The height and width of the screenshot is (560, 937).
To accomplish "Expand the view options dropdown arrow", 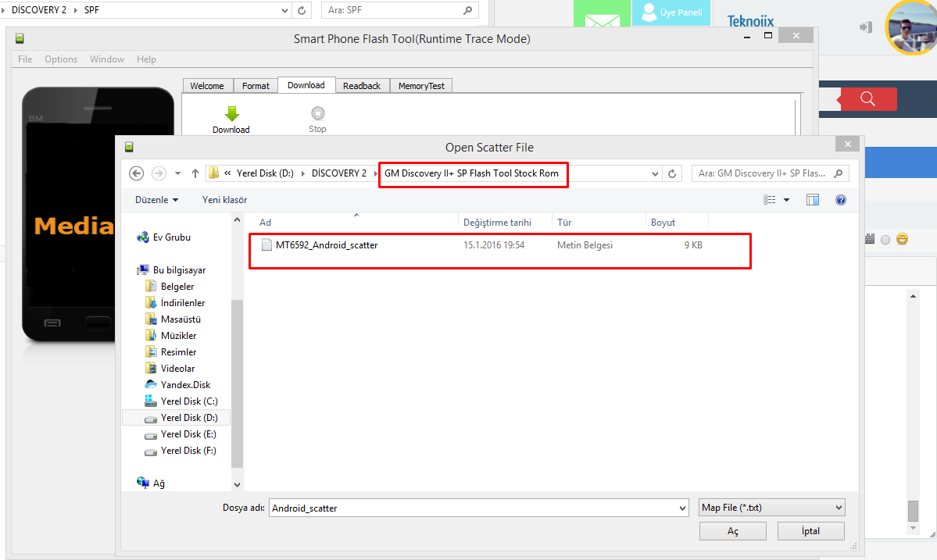I will [786, 200].
